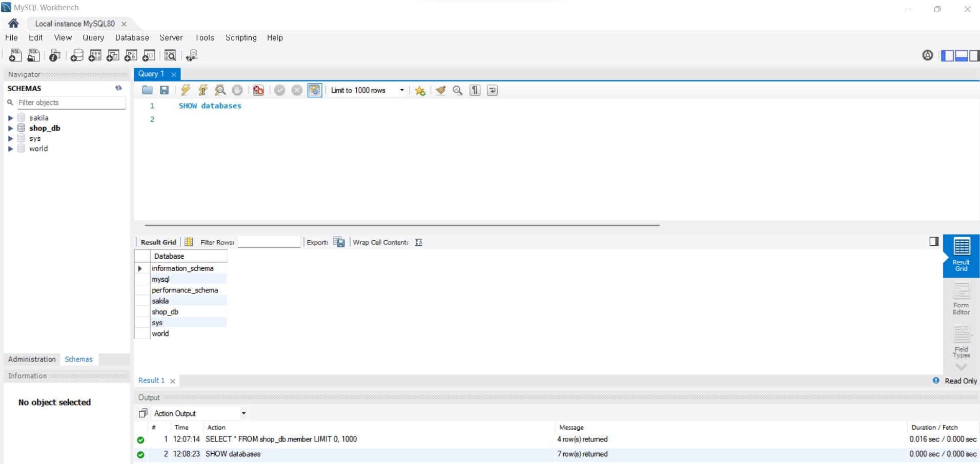Create a new SQL tab for executing queries
The height and width of the screenshot is (464, 980).
[x=15, y=55]
